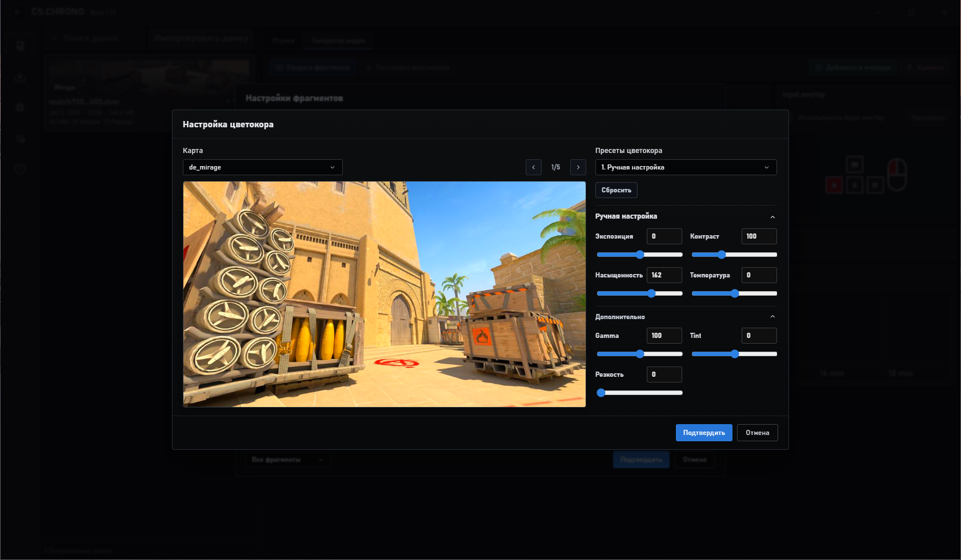The image size is (961, 560).
Task: Click the Добавить в очередь button
Action: [852, 67]
